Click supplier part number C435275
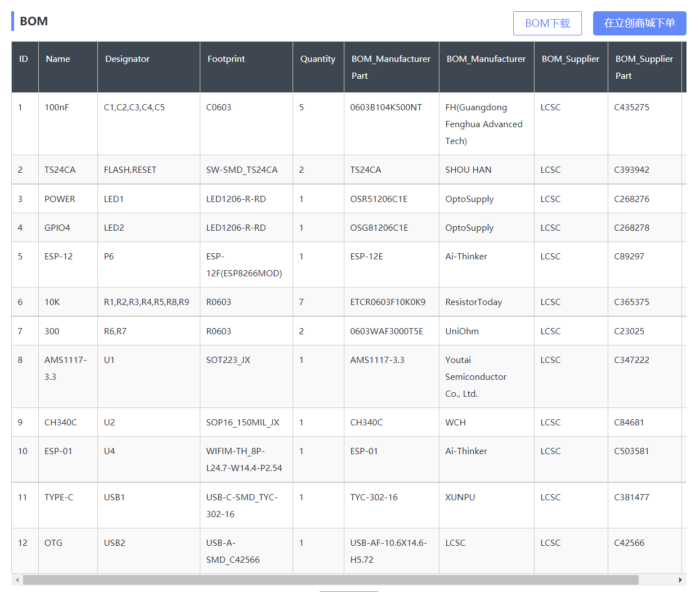Image resolution: width=700 pixels, height=592 pixels. click(x=631, y=107)
